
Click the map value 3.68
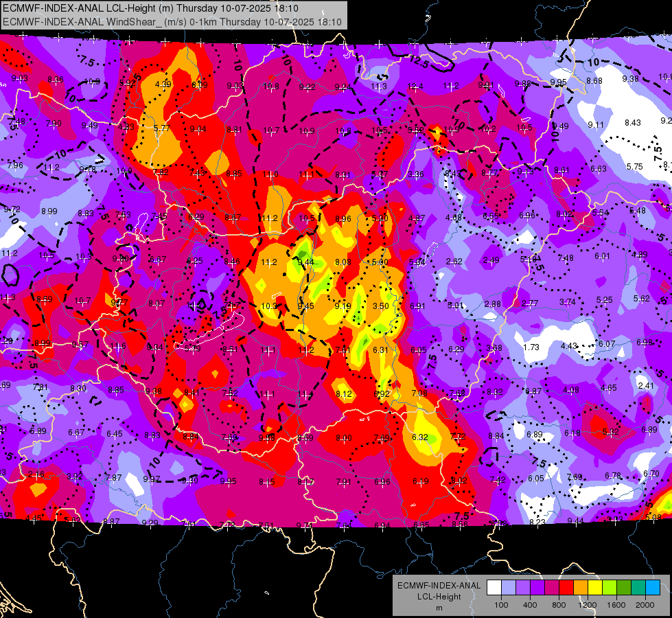(494, 348)
